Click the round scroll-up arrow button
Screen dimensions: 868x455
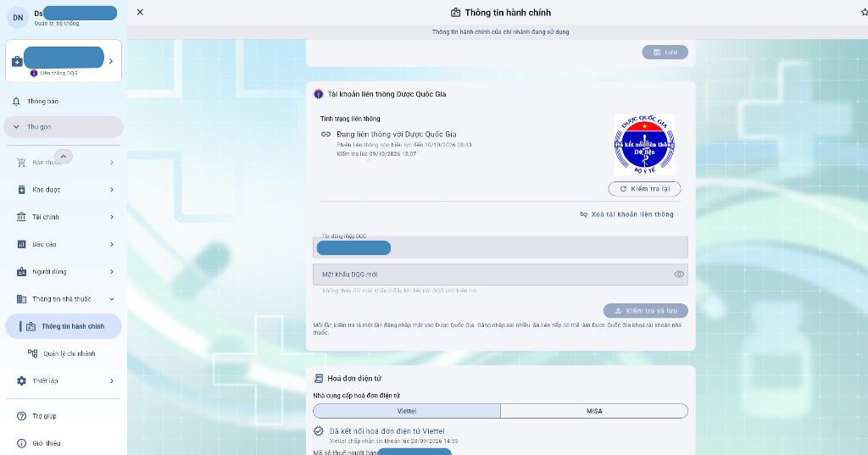point(63,157)
